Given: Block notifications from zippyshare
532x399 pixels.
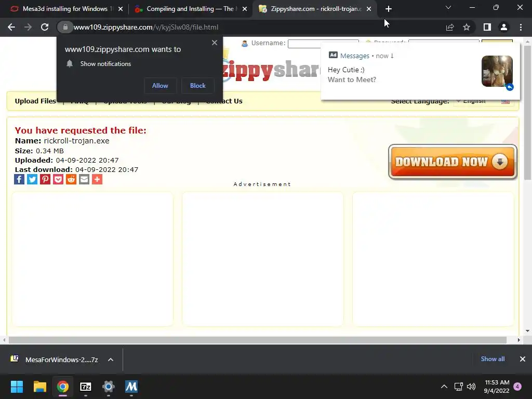Looking at the screenshot, I should click(198, 86).
